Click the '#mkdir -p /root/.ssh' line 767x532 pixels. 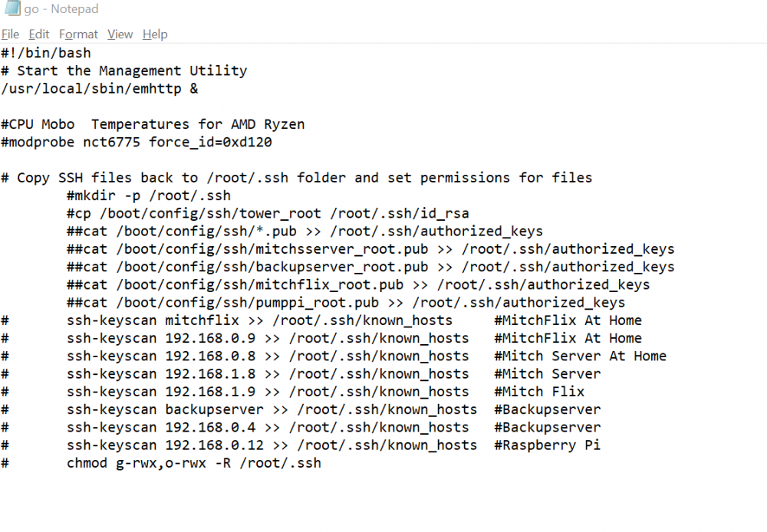coord(149,195)
